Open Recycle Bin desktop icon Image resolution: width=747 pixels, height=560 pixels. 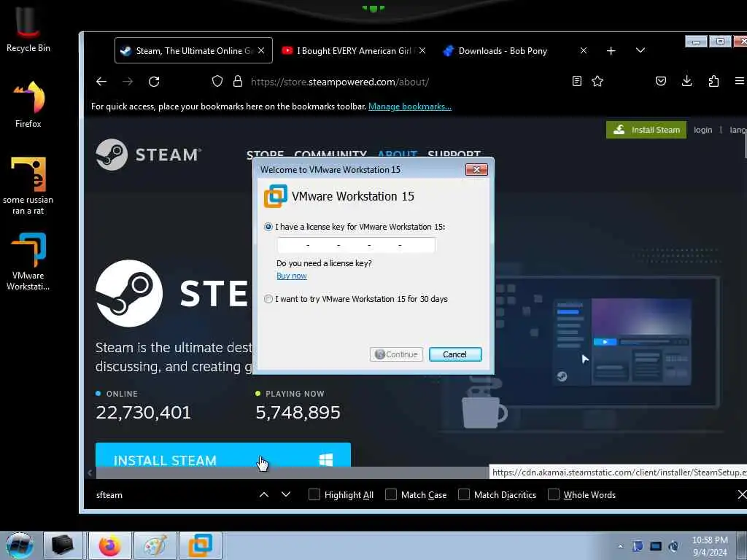(x=28, y=29)
